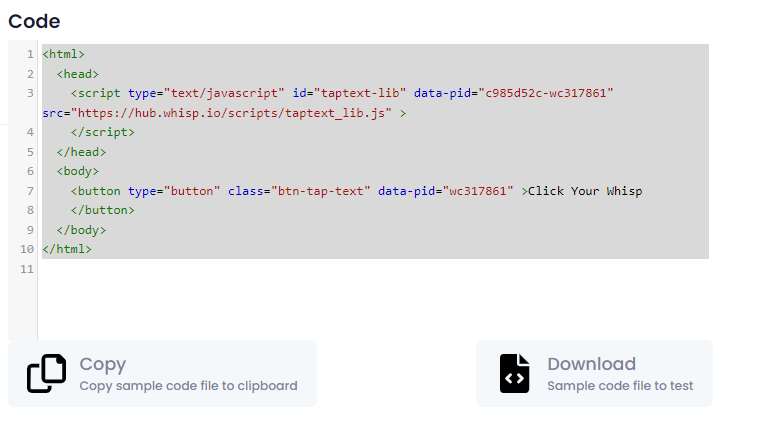Viewport: 770px width, 442px height.
Task: Click the taptext_lib.js script URL
Action: pyautogui.click(x=231, y=113)
